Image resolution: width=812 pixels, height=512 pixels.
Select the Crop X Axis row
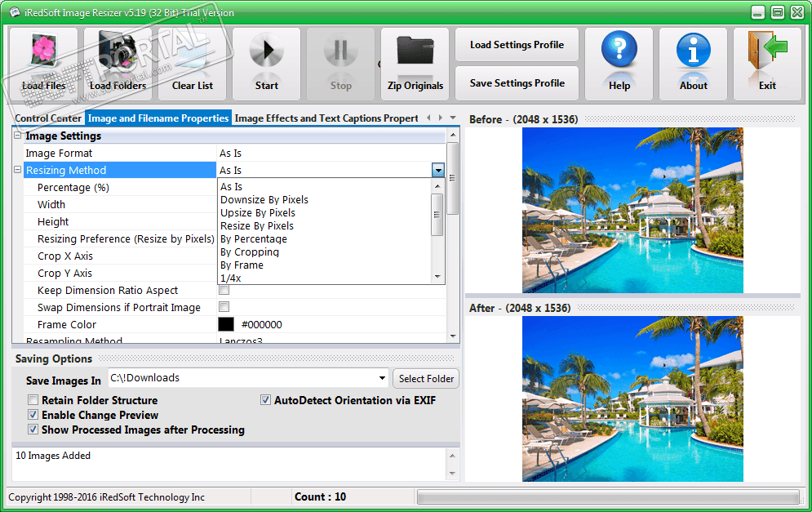tap(120, 256)
